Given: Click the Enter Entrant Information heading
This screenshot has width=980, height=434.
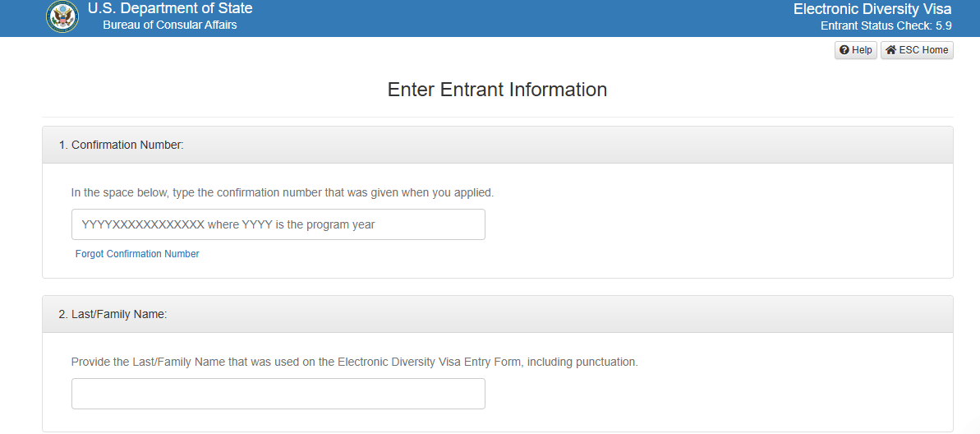Looking at the screenshot, I should click(x=497, y=90).
